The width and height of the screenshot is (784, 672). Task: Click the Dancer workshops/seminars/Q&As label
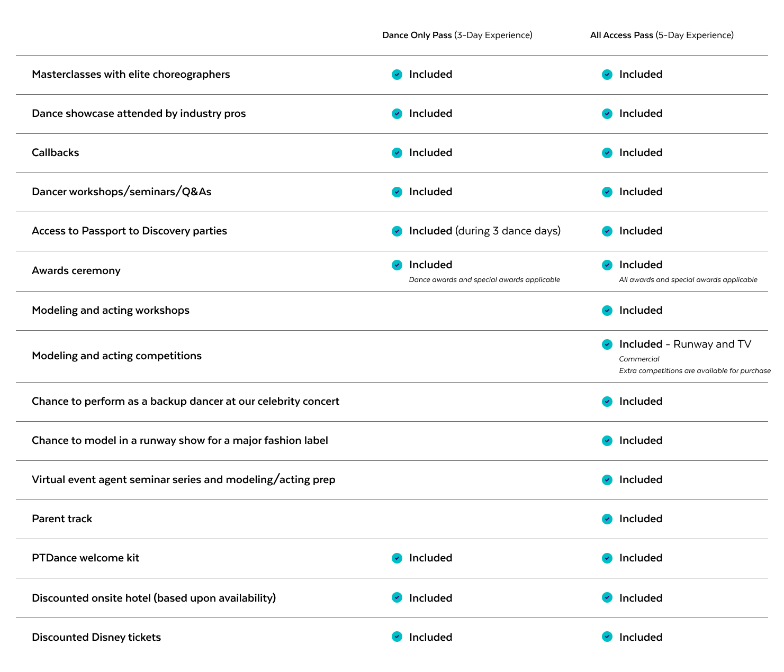[121, 192]
